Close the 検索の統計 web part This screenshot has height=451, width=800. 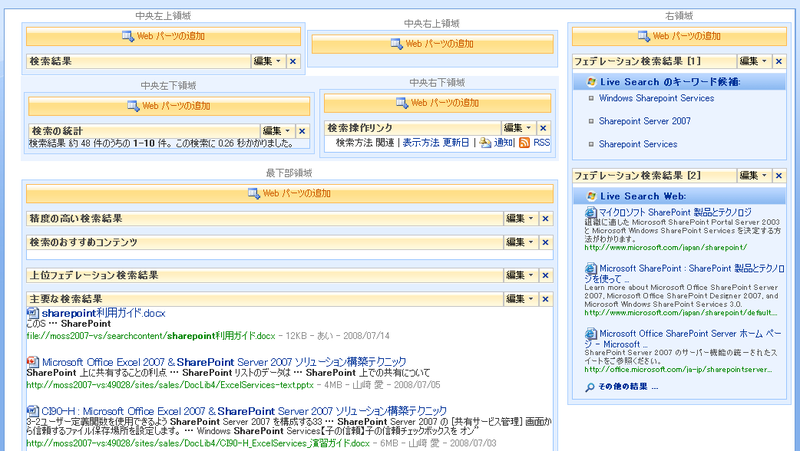(302, 131)
